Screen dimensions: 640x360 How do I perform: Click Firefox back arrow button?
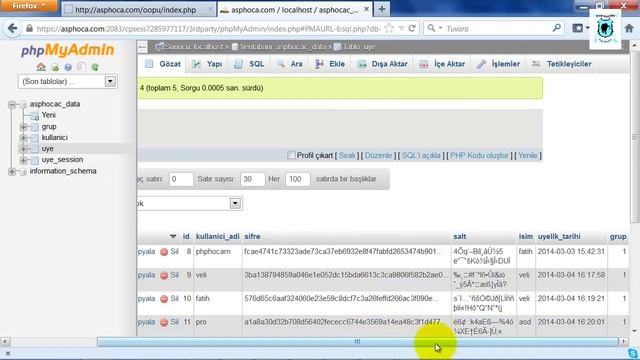pos(13,28)
